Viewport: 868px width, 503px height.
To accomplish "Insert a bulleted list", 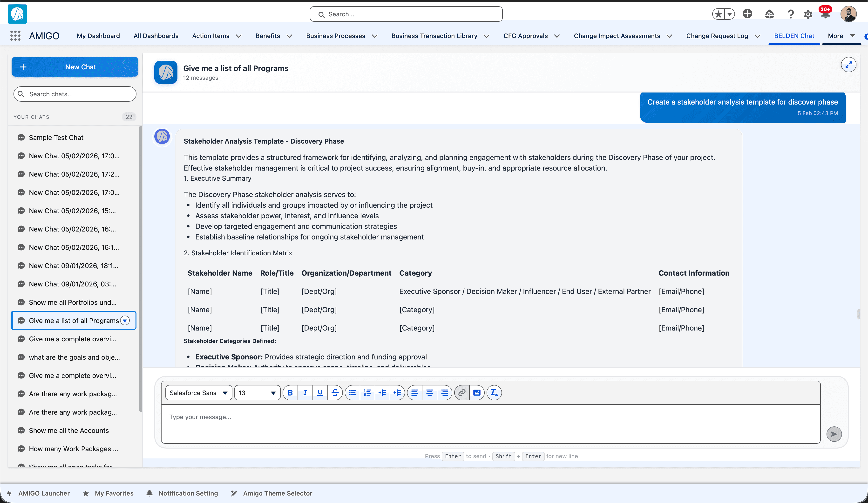I will tap(352, 393).
